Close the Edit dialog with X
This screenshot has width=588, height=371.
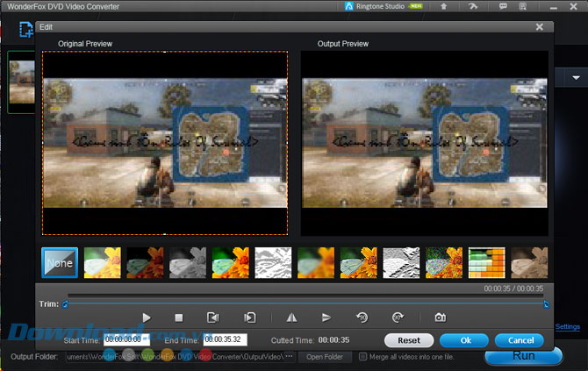pos(539,27)
